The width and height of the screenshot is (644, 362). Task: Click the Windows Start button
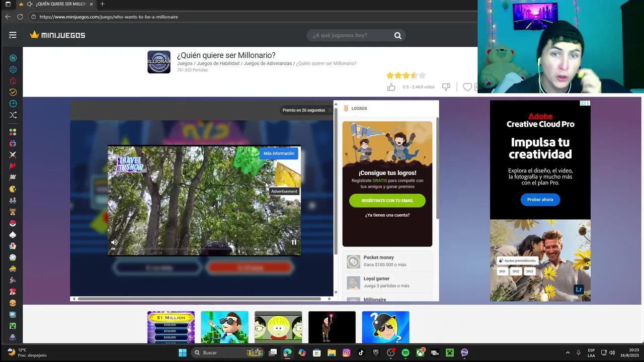tap(183, 352)
